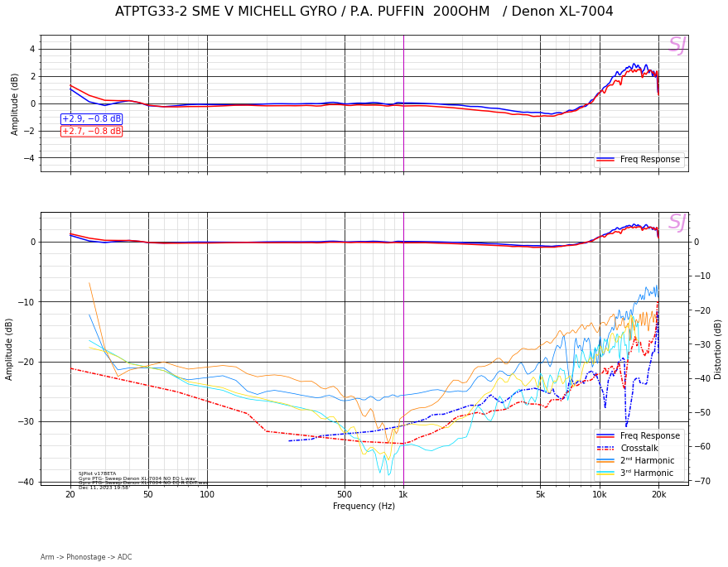Click the '500' frequency tick label
This screenshot has width=728, height=567.
345,495
